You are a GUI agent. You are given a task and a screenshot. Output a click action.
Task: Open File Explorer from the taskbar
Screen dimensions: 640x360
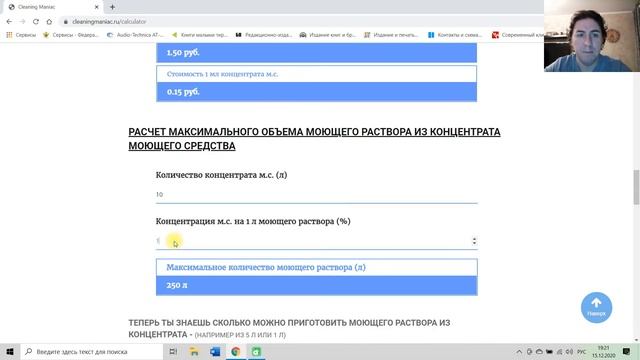[194, 351]
